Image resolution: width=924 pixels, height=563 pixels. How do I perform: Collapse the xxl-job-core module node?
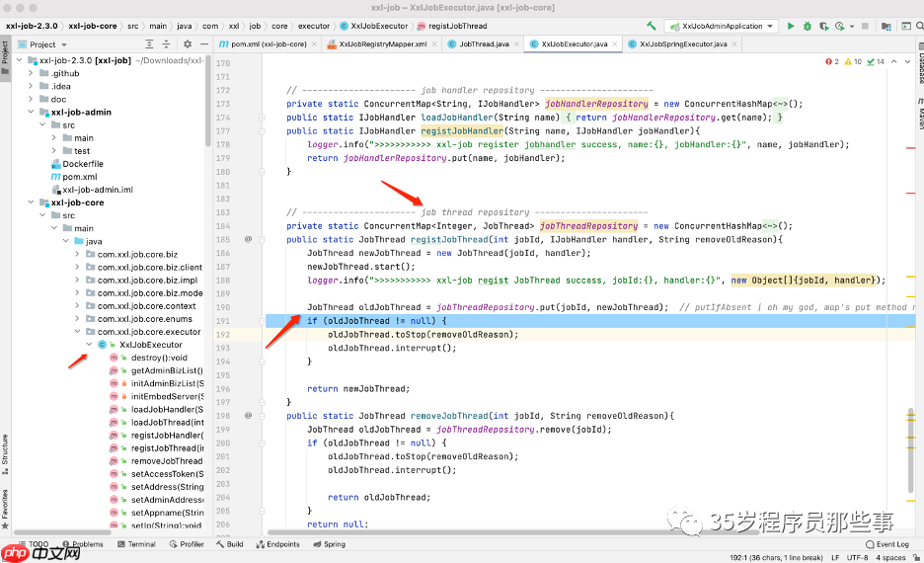[32, 202]
